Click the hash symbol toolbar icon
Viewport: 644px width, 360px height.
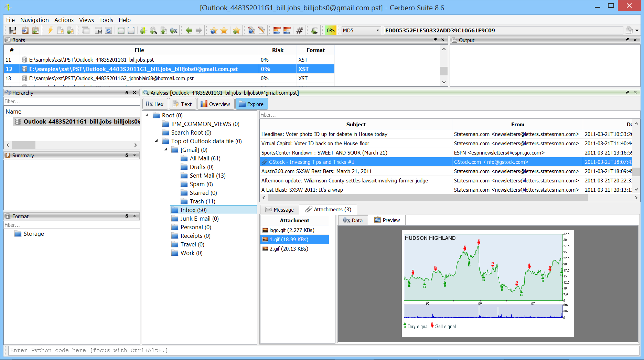coord(300,31)
